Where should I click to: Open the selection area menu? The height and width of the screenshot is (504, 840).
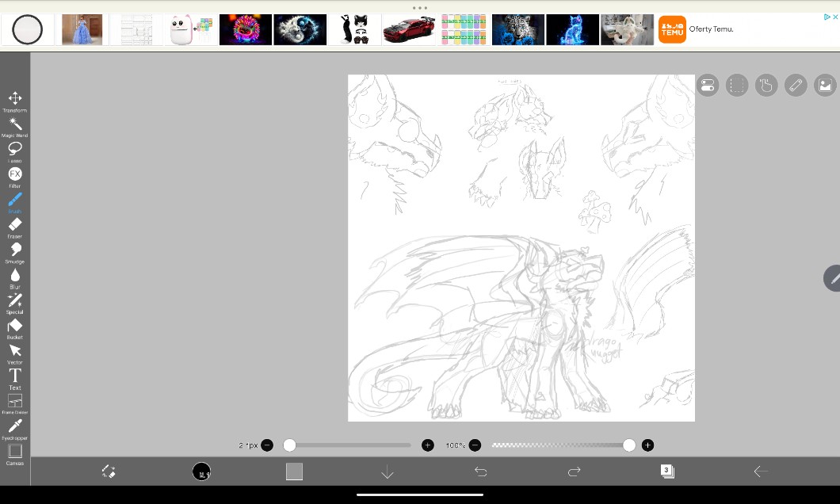[x=737, y=86]
